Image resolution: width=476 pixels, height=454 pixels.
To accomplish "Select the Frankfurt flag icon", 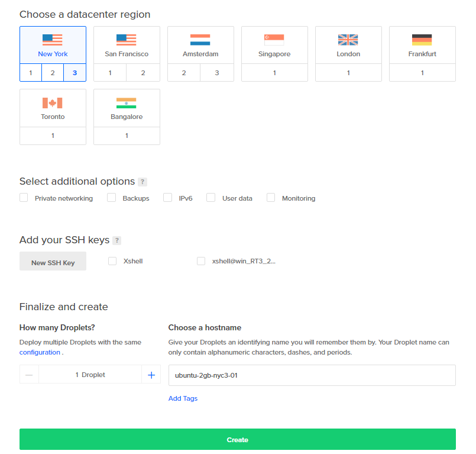I will tap(422, 40).
